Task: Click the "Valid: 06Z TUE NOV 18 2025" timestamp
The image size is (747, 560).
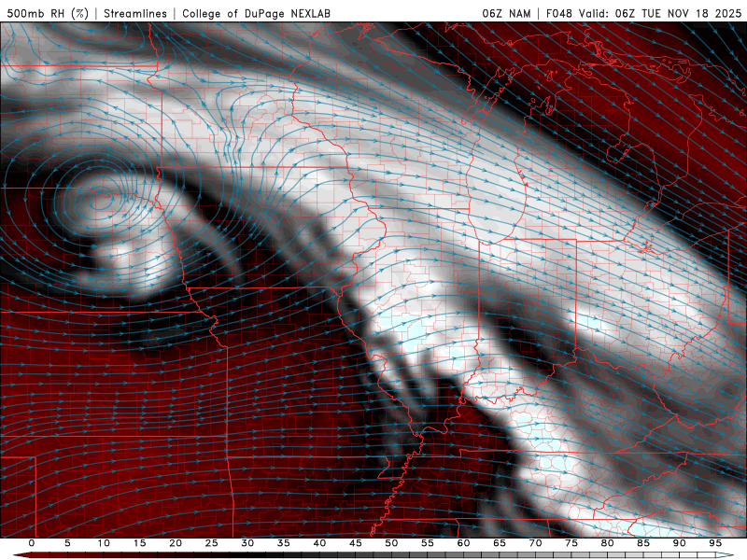Action: click(x=660, y=13)
